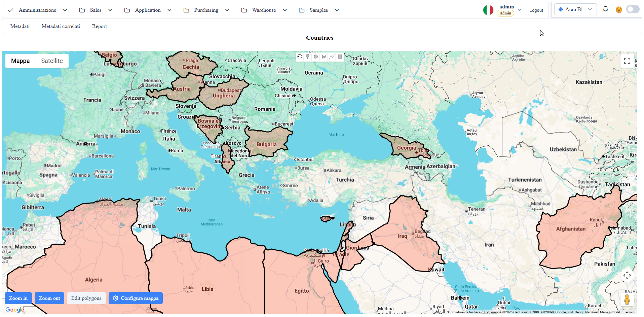Image resolution: width=644 pixels, height=317 pixels.
Task: Click the folder icon next to Samples
Action: tap(302, 10)
